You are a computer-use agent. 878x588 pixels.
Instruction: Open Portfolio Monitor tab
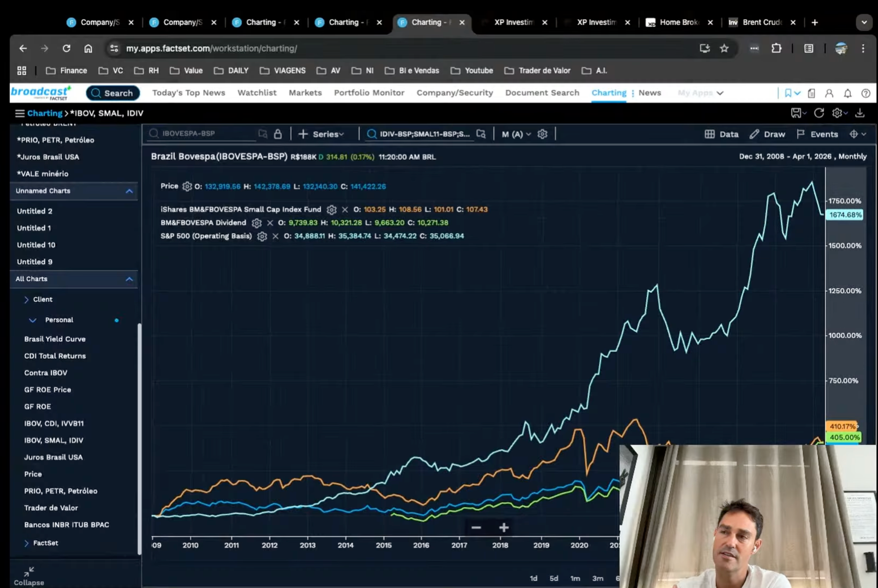tap(369, 93)
